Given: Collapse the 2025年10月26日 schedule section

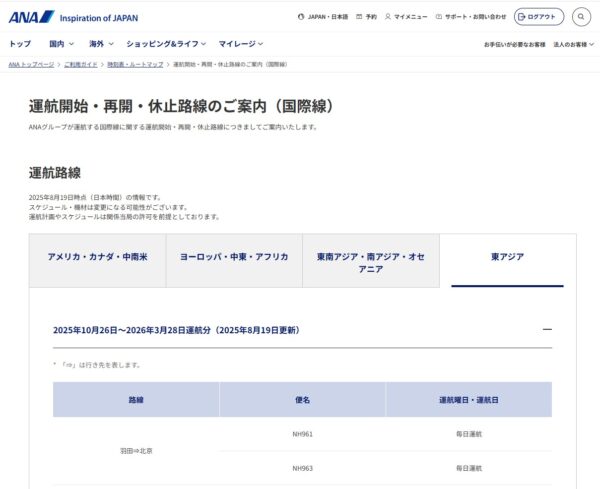Looking at the screenshot, I should coord(546,330).
